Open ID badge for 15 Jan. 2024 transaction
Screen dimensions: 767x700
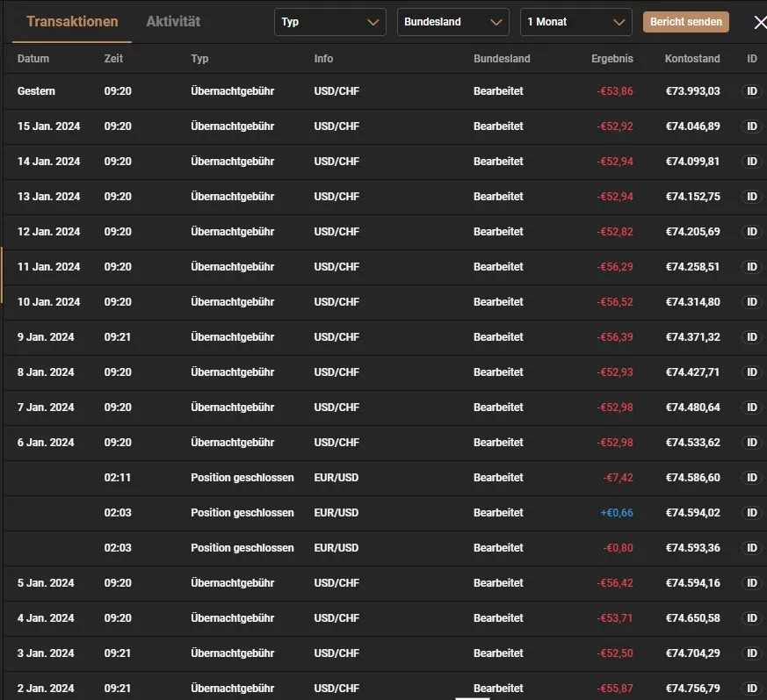point(751,126)
